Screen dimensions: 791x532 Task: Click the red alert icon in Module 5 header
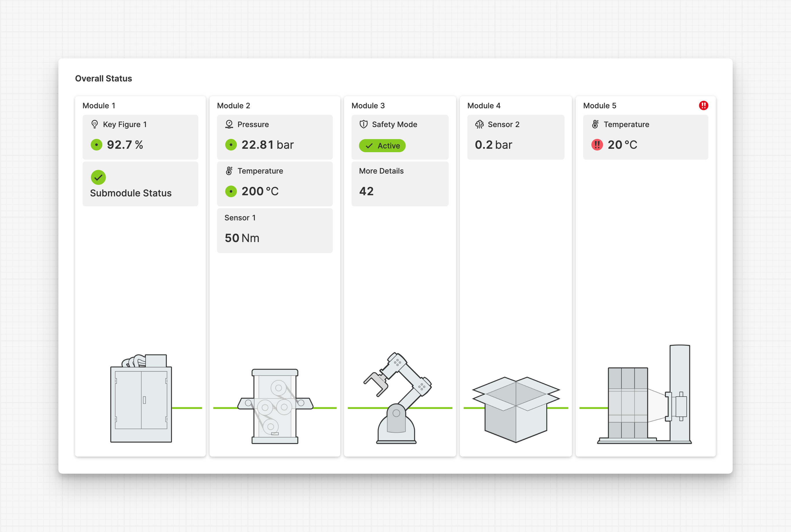click(x=703, y=105)
